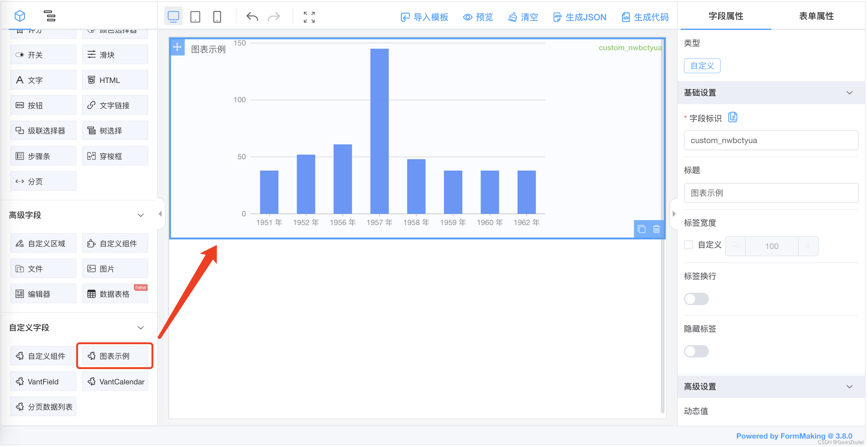Switch to 字段属性 tab

(726, 16)
